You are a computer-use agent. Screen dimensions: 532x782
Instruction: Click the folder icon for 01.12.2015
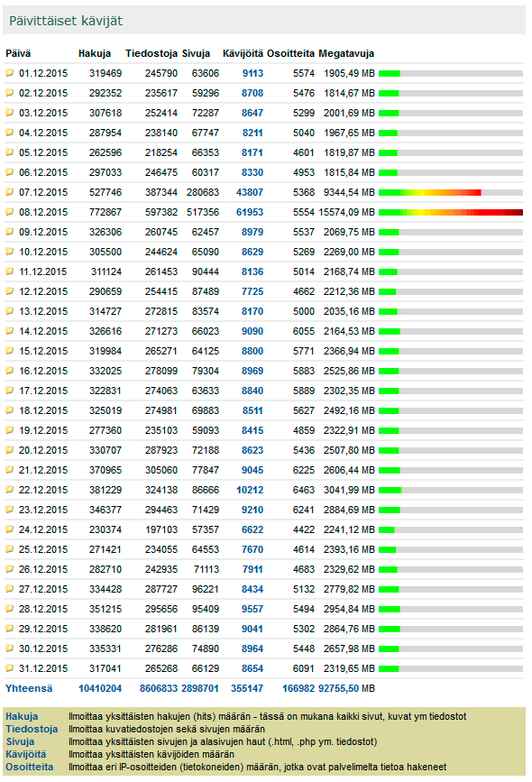[x=10, y=73]
